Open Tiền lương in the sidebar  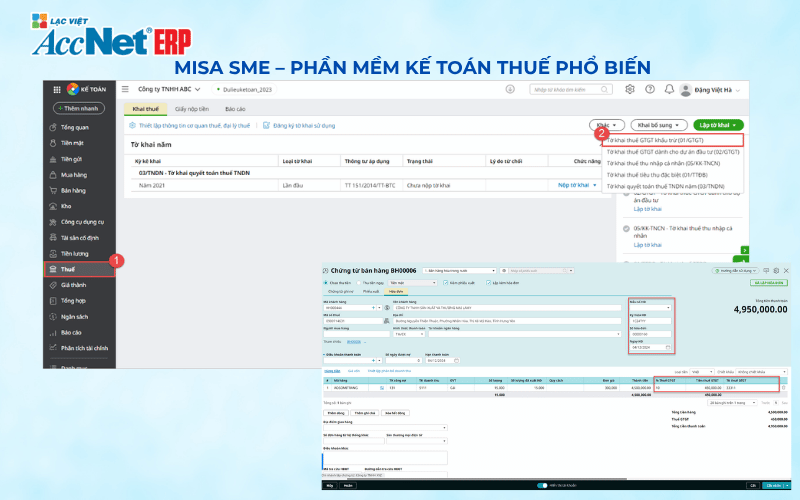pos(69,254)
